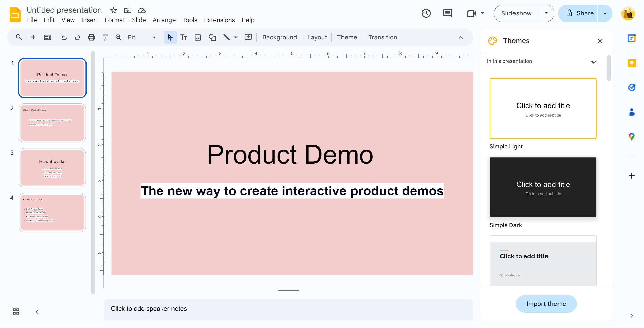Open Share options dropdown arrow
Image resolution: width=644 pixels, height=328 pixels.
(x=605, y=13)
